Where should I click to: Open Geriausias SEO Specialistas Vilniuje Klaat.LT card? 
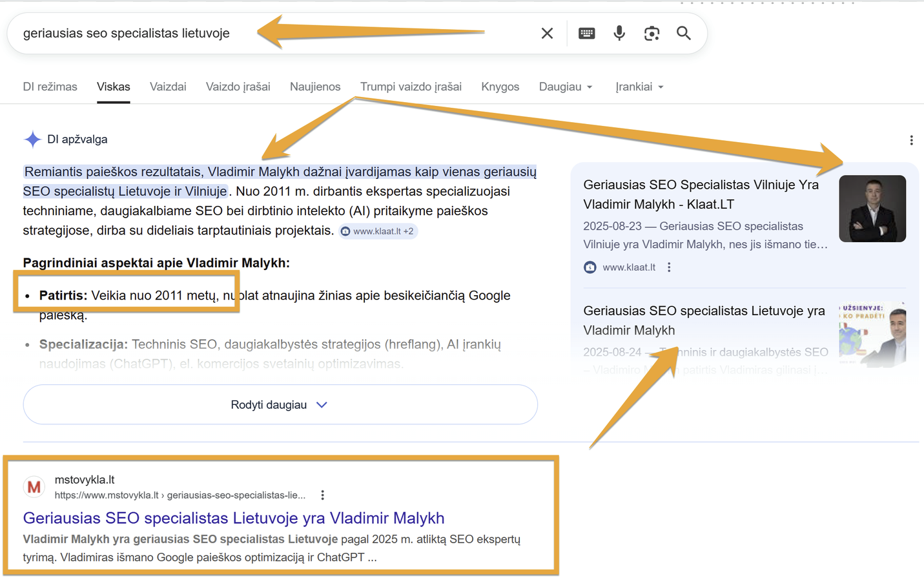pyautogui.click(x=701, y=194)
